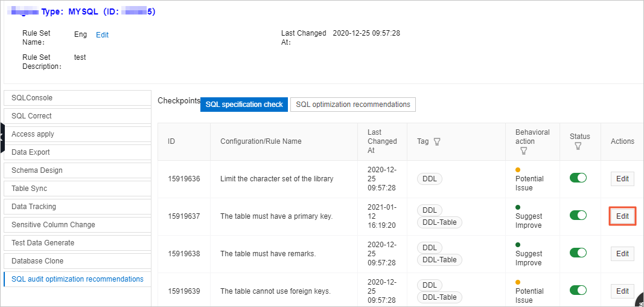The image size is (644, 307).
Task: Click the ID column header
Action: click(x=171, y=141)
